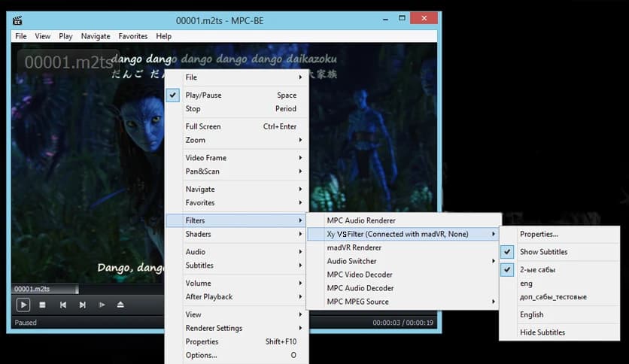Click the Paused status text
This screenshot has height=364, width=629.
tap(26, 323)
